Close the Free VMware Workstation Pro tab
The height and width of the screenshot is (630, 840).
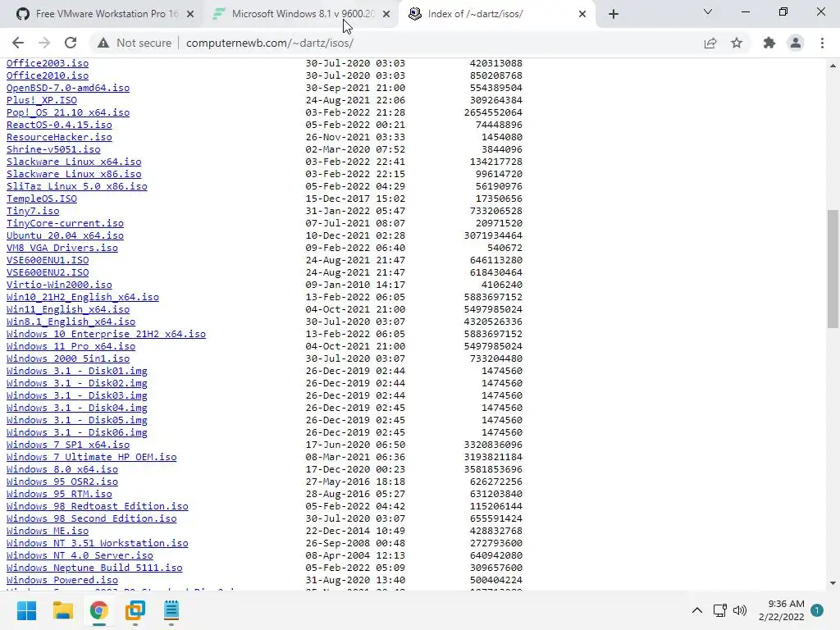coord(190,14)
